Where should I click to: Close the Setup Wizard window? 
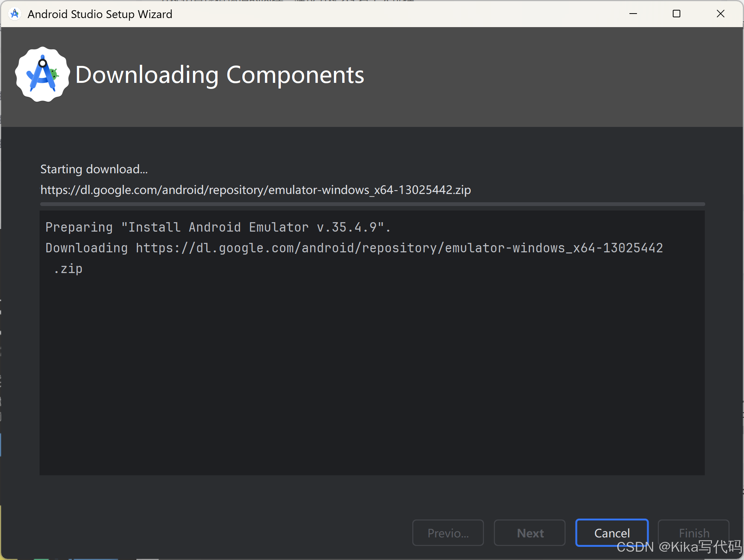coord(720,14)
